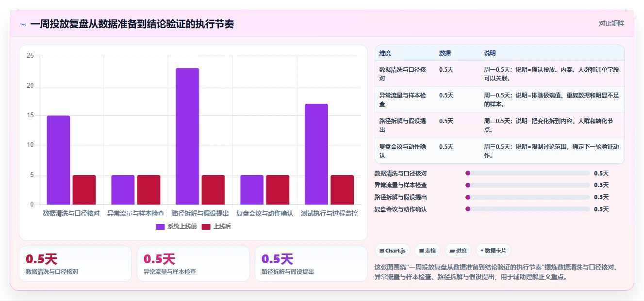
Task: Click the red bar for 异常流量与样本检查
Action: (x=149, y=190)
